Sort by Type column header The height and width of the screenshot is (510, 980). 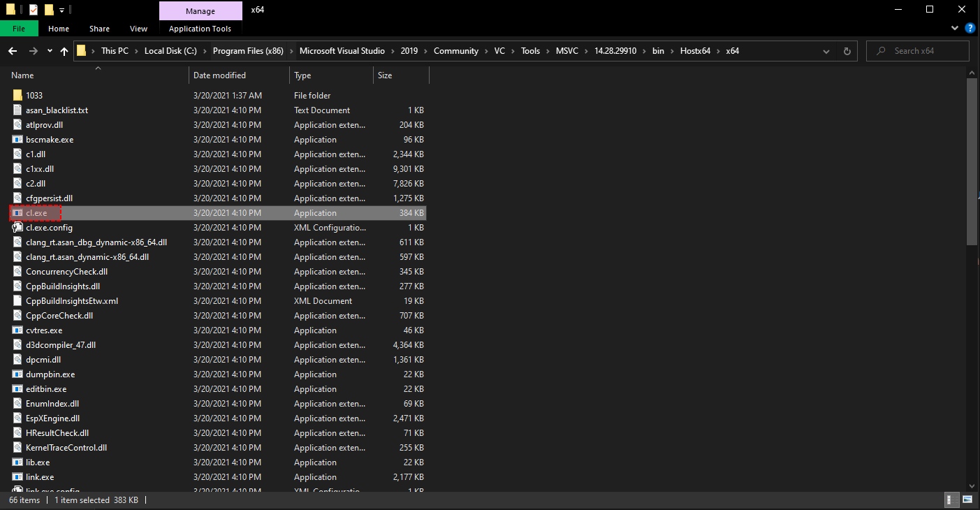[x=331, y=75]
